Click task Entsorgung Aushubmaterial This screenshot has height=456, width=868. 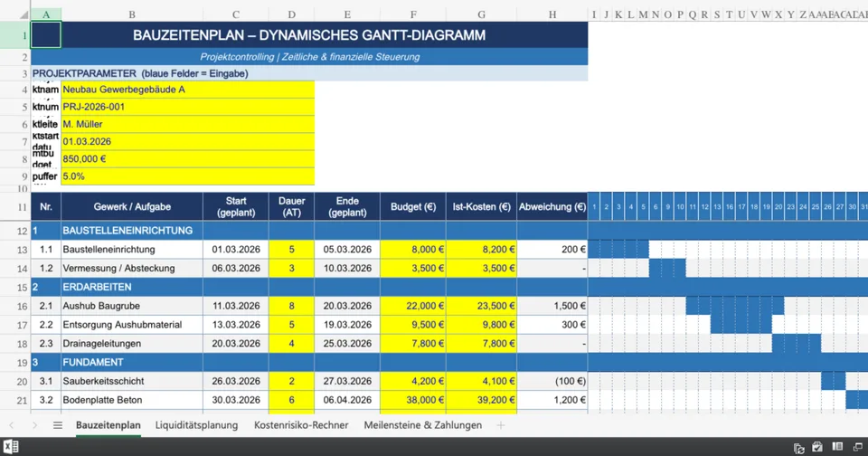point(132,325)
